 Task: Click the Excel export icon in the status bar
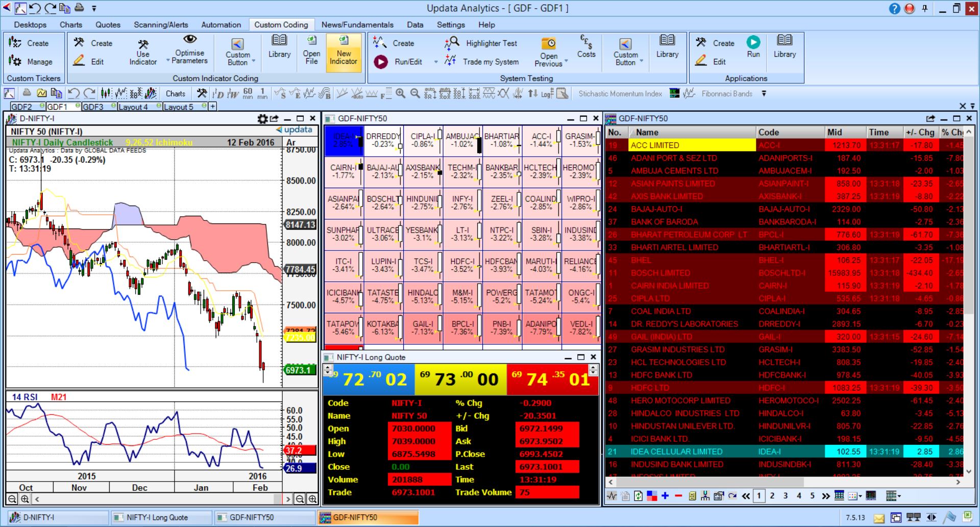[967, 517]
